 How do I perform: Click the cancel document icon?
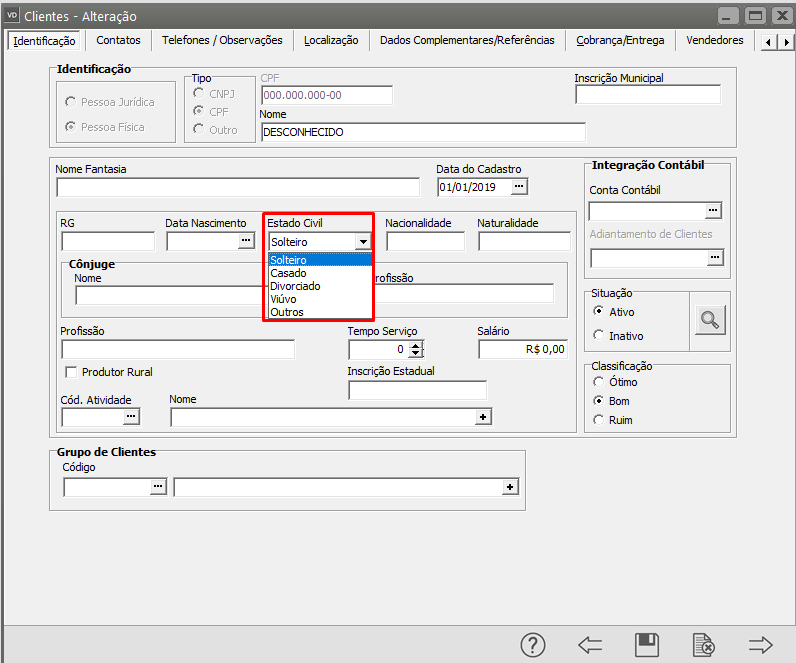click(x=704, y=645)
